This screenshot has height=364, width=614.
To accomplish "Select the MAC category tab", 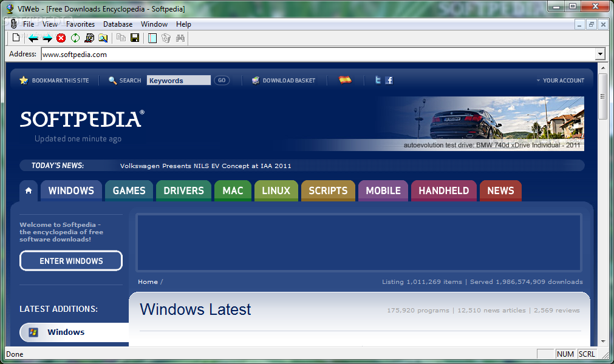I will coord(233,191).
